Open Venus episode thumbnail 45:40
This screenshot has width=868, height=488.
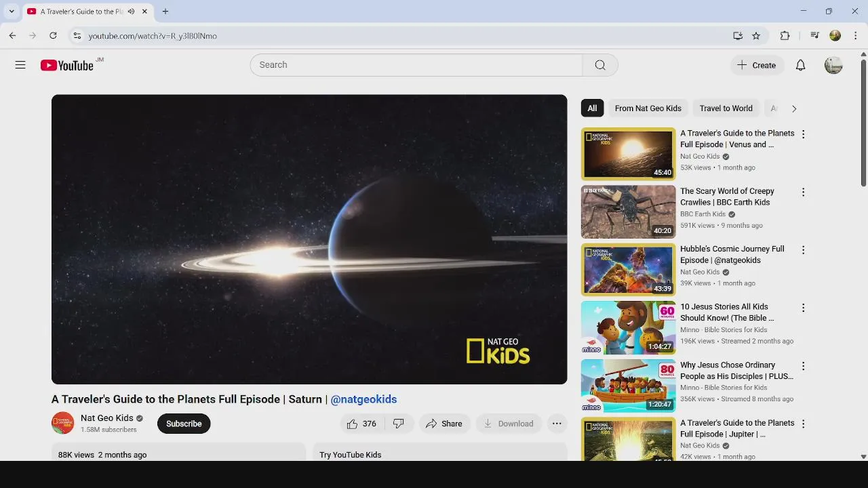(x=629, y=154)
